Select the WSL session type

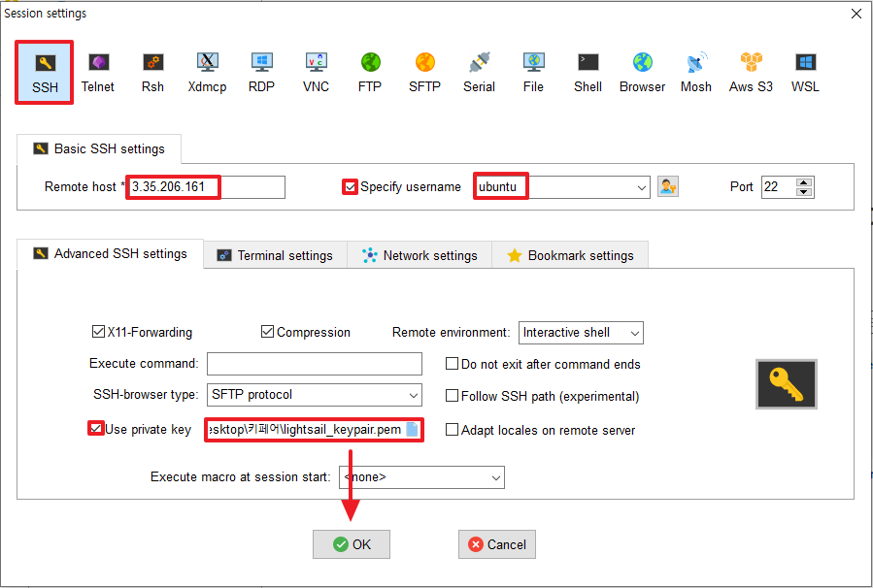pos(805,73)
